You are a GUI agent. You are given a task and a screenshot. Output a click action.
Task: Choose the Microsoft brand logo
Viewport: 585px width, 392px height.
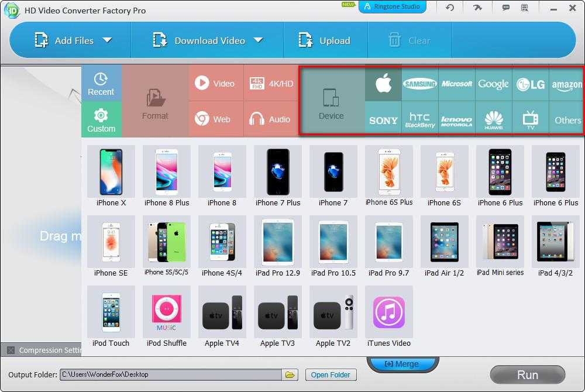click(x=457, y=84)
